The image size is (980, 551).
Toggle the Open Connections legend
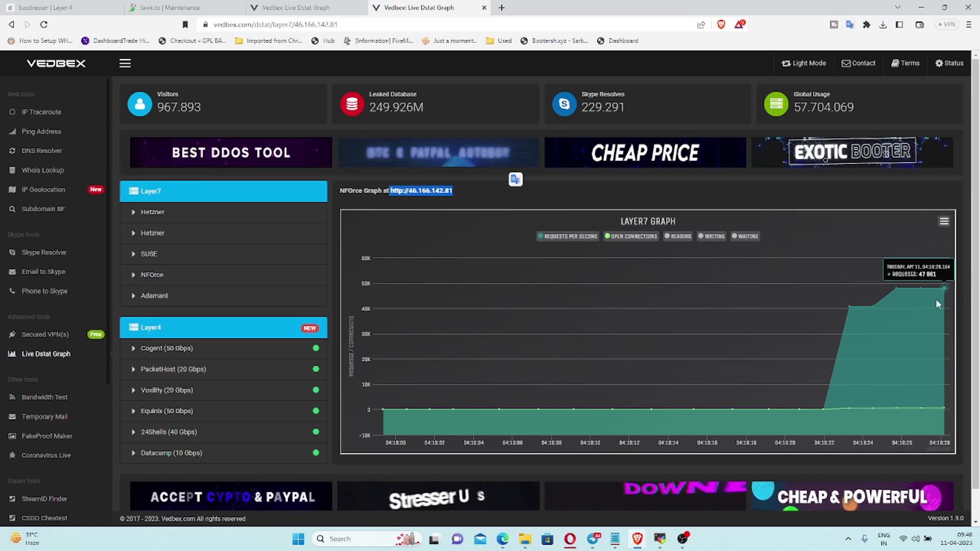(x=631, y=236)
